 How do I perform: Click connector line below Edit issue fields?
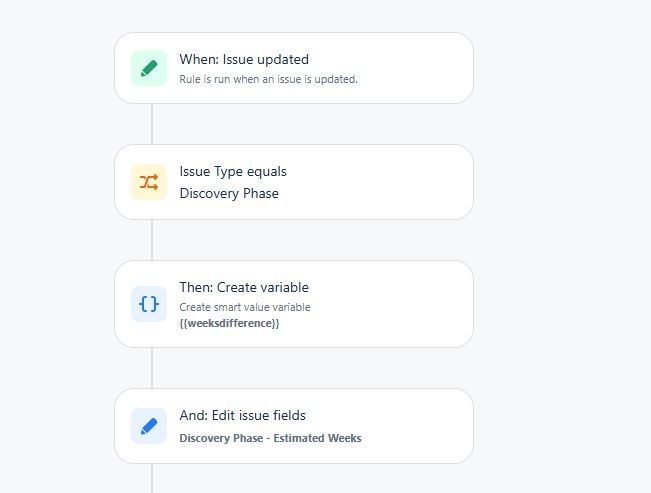[152, 478]
